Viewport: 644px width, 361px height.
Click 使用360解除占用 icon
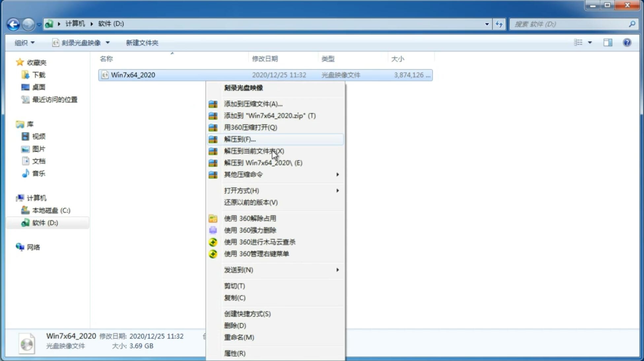pos(213,218)
